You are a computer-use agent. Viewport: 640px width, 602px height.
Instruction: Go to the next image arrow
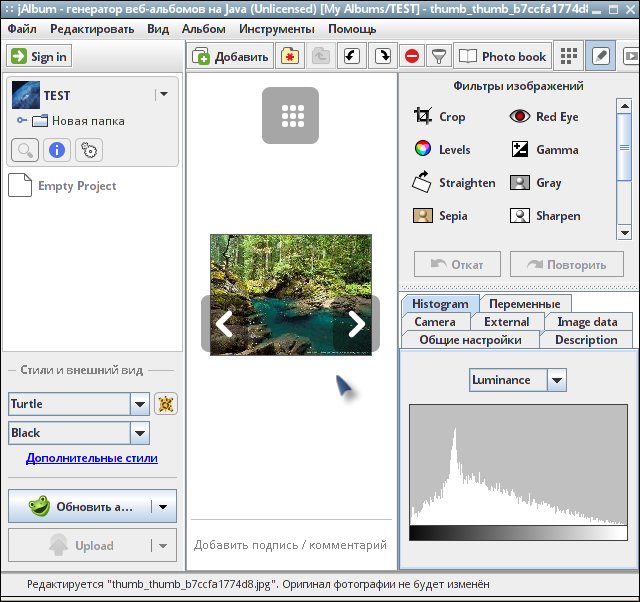(x=357, y=324)
